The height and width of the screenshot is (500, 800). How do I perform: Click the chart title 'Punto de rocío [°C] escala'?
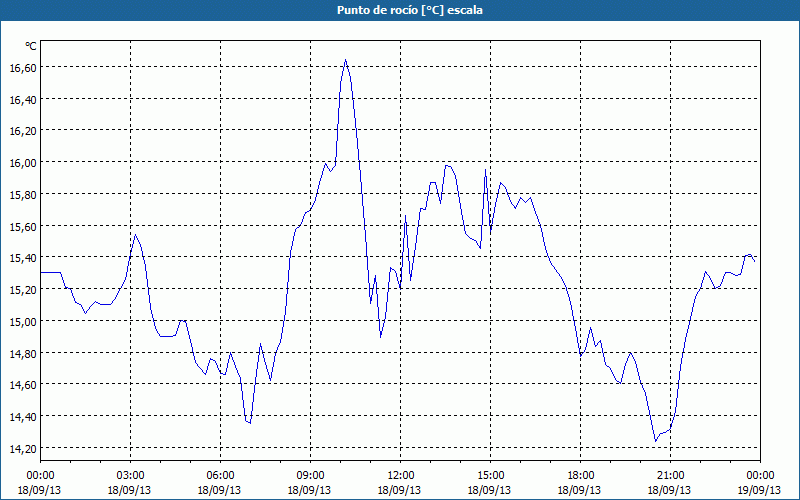pyautogui.click(x=410, y=10)
